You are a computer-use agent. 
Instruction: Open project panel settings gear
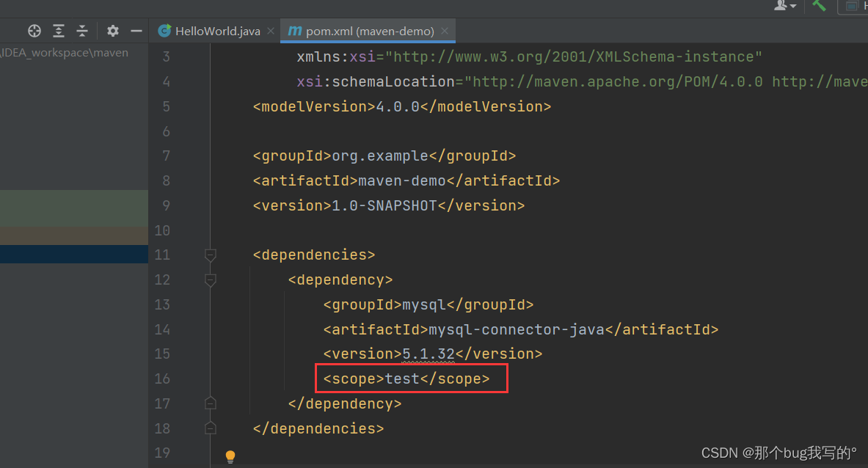pos(113,31)
